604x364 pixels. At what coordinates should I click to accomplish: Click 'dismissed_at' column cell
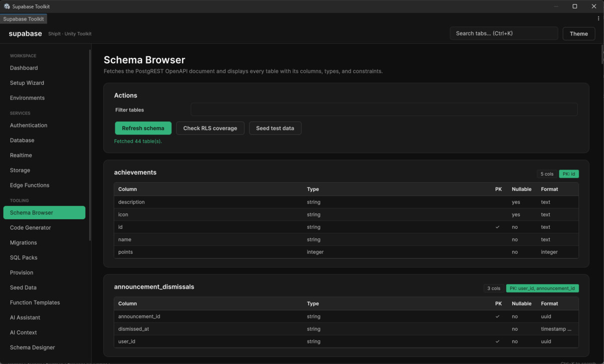tap(133, 329)
